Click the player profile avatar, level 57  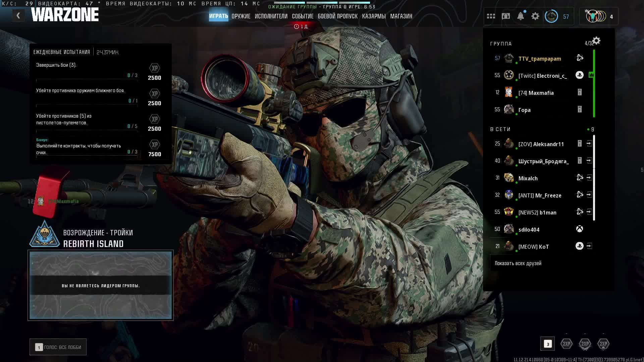(x=551, y=16)
